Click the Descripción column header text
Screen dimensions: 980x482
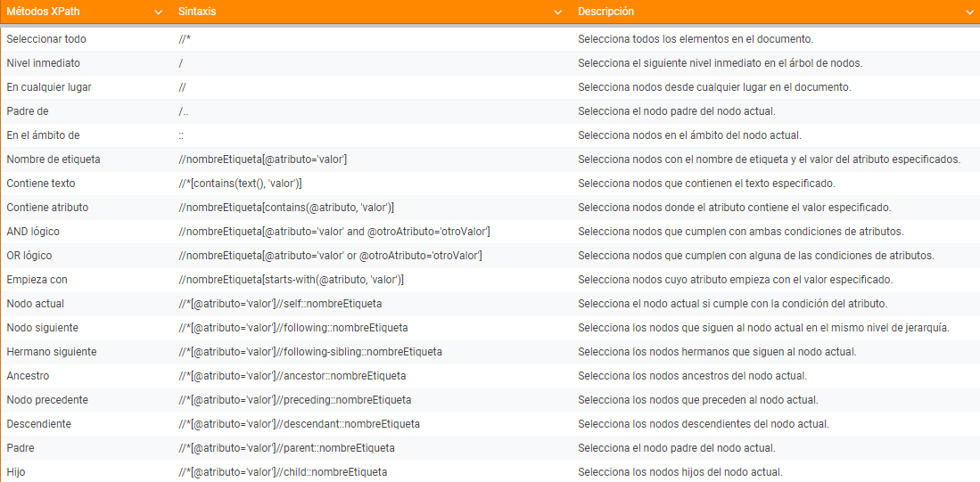(x=605, y=12)
